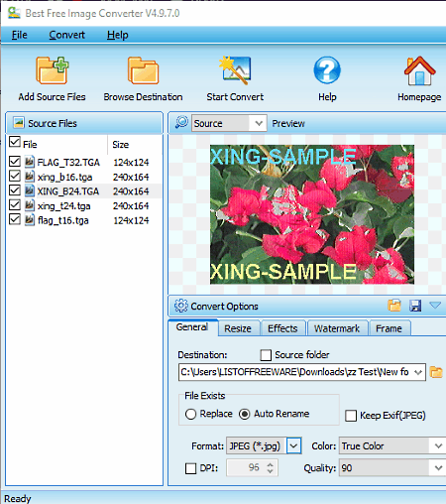The image size is (446, 504).
Task: Select the Replace radio button
Action: (x=190, y=414)
